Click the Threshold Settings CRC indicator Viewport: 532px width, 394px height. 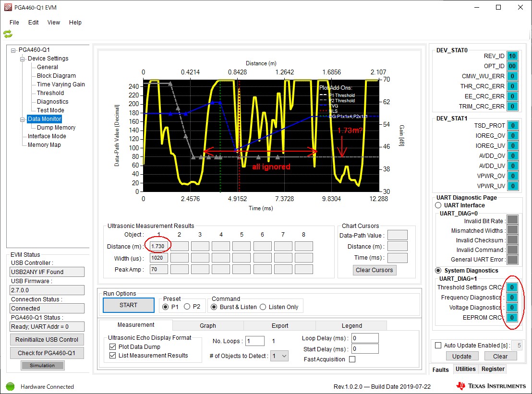pyautogui.click(x=512, y=287)
